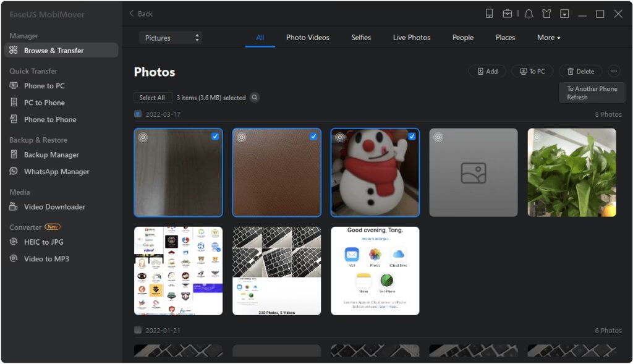Select the green plant photo thumbnail
Screen dimensions: 633x364
pyautogui.click(x=571, y=172)
